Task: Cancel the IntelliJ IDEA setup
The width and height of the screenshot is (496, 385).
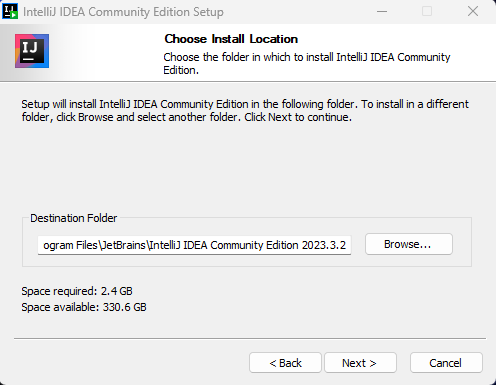Action: (x=446, y=363)
